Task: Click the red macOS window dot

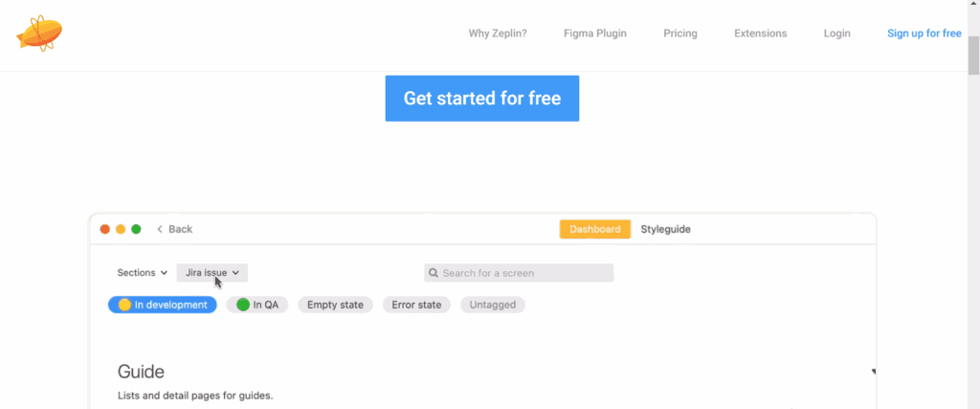Action: (104, 229)
